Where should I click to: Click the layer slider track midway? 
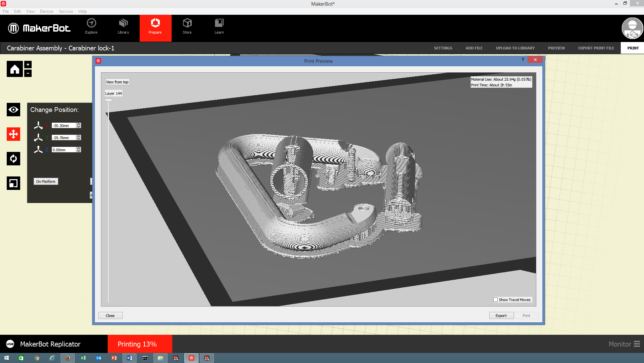(x=108, y=202)
